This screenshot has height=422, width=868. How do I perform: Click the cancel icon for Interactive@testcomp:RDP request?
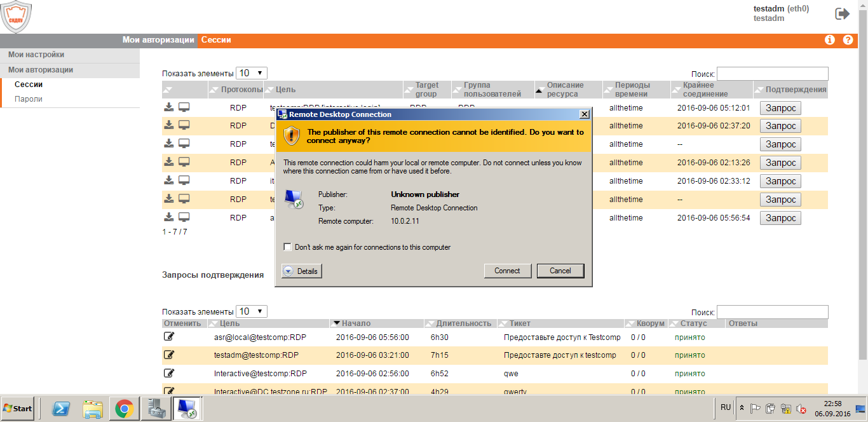[169, 373]
